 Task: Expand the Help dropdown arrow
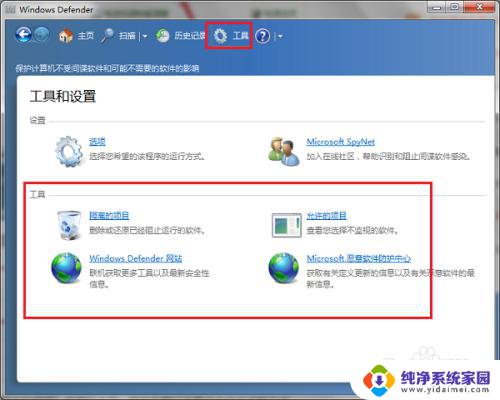pos(280,36)
